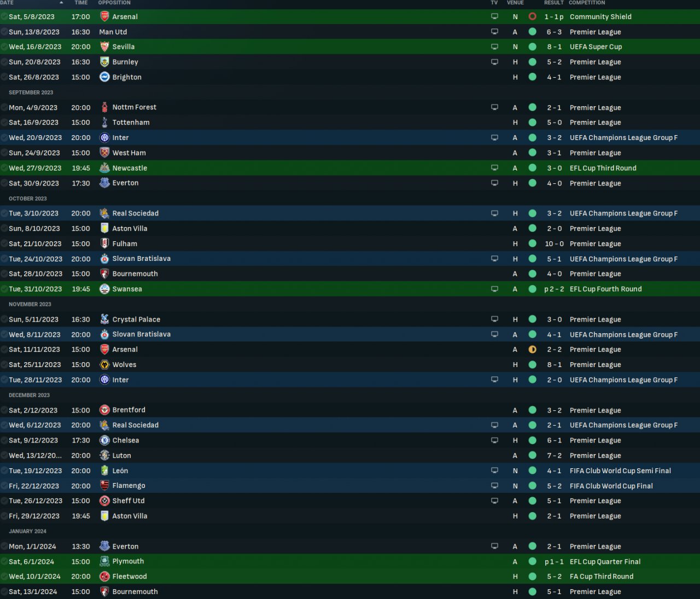Click the red loss indicator beside 1-1p result
This screenshot has width=700, height=599.
532,16
